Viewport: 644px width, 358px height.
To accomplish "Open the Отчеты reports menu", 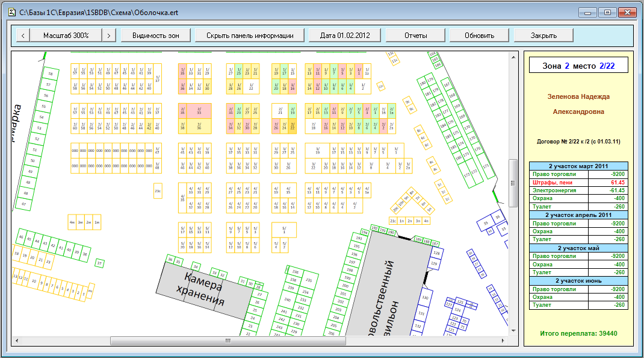I will (415, 36).
